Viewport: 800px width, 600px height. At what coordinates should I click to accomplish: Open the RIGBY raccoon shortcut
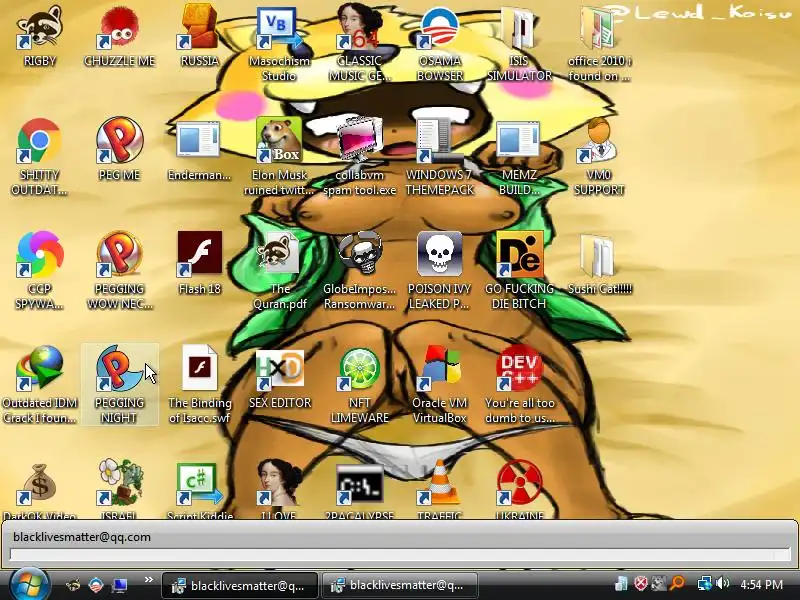pos(39,27)
